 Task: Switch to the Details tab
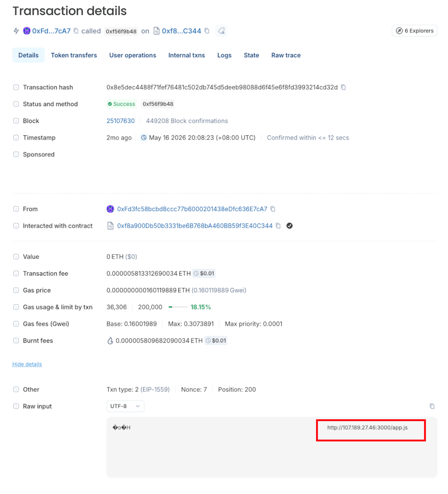[x=28, y=55]
